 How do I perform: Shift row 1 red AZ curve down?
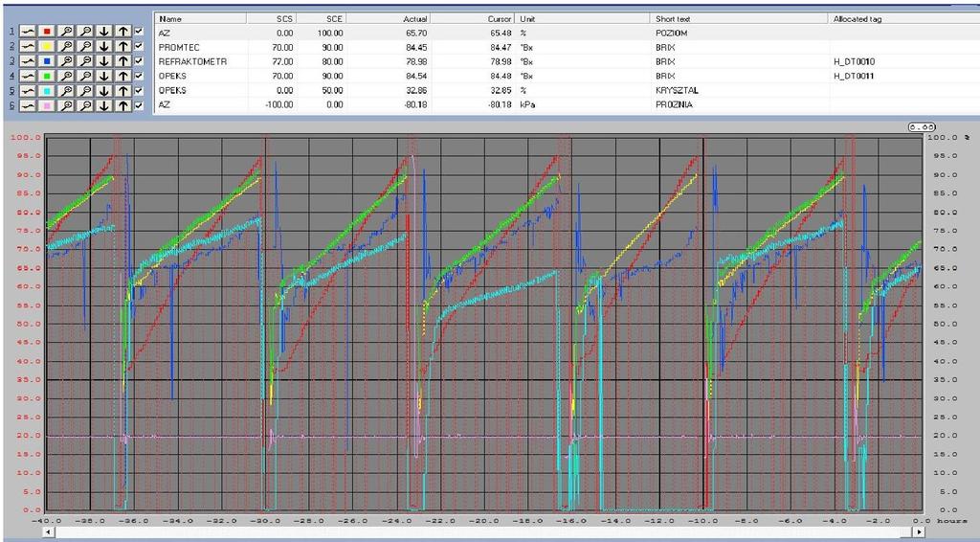(x=104, y=31)
